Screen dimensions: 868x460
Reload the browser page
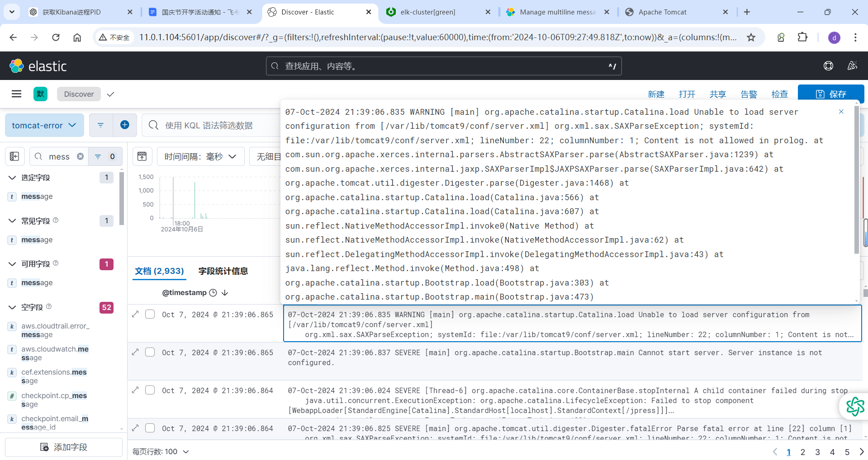(56, 37)
